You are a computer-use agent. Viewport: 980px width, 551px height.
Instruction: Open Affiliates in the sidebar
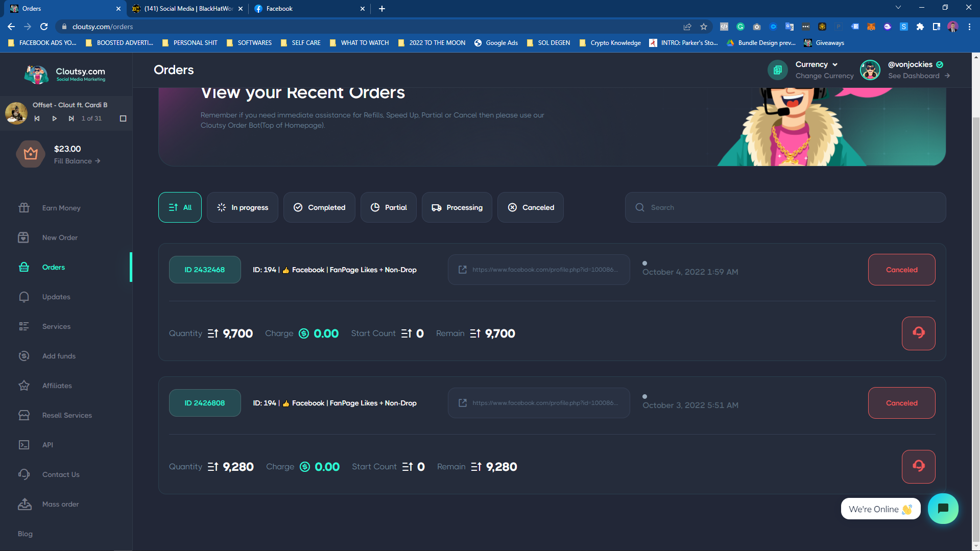57,386
